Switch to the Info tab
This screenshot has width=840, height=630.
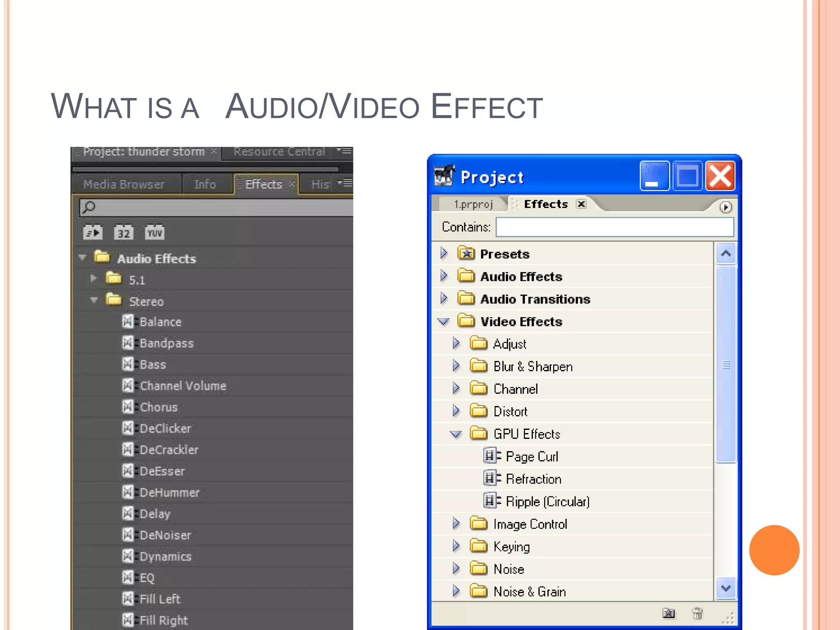coord(205,184)
